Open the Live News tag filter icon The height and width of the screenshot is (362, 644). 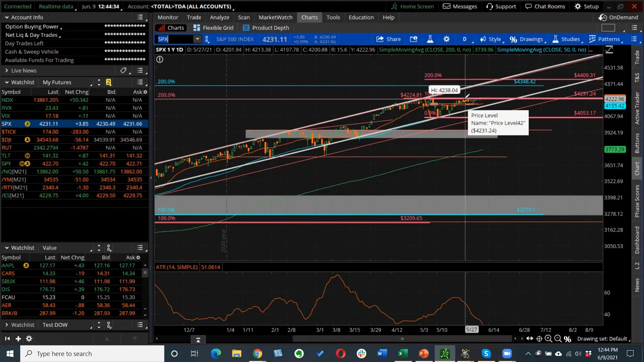[x=123, y=70]
